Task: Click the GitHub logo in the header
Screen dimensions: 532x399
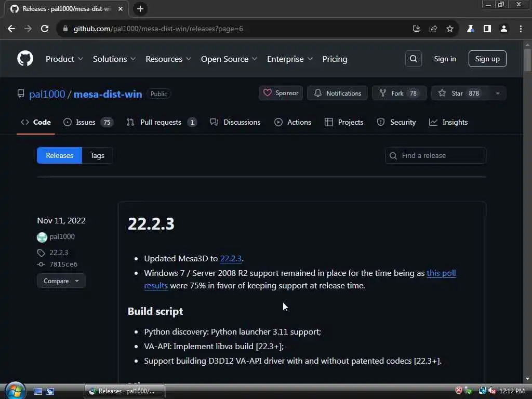Action: click(25, 59)
